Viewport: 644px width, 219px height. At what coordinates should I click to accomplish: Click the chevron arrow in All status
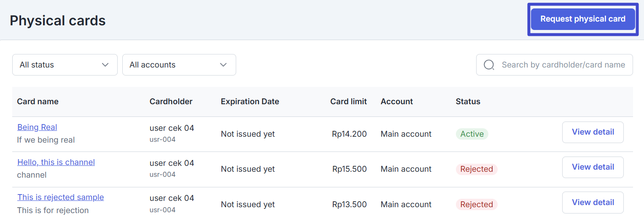point(105,65)
